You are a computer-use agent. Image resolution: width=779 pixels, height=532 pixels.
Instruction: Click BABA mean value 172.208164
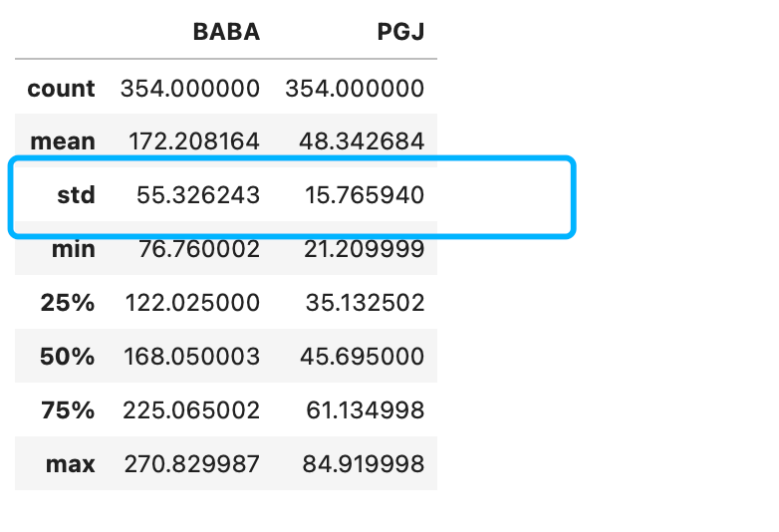point(194,141)
